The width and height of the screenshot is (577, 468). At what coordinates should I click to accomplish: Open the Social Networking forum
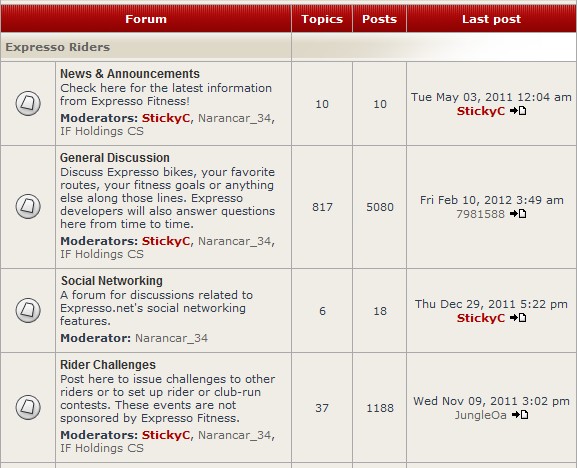pyautogui.click(x=112, y=281)
